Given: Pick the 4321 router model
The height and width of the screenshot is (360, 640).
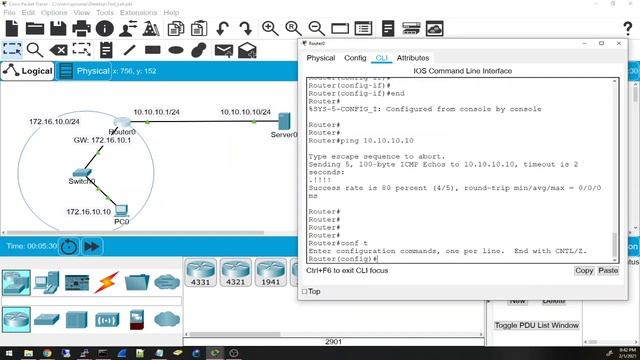Looking at the screenshot, I should tap(236, 273).
